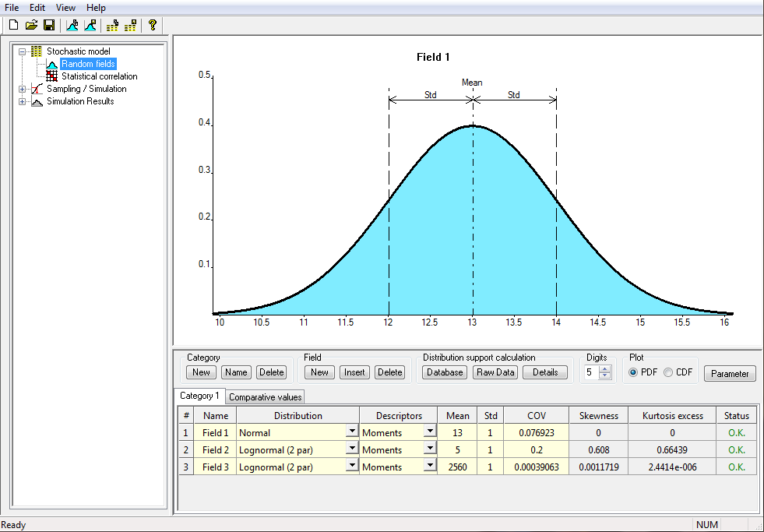The height and width of the screenshot is (532, 764).
Task: Select the PDF plot radio button
Action: [x=632, y=372]
